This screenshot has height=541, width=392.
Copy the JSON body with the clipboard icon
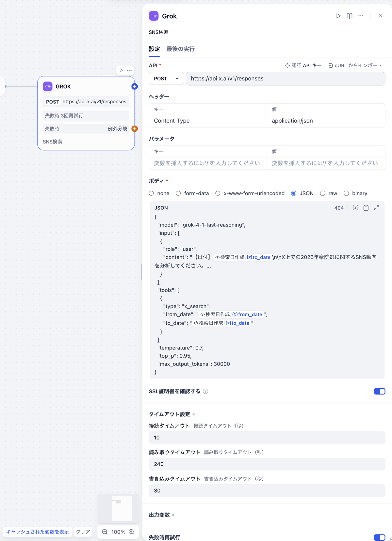click(366, 208)
